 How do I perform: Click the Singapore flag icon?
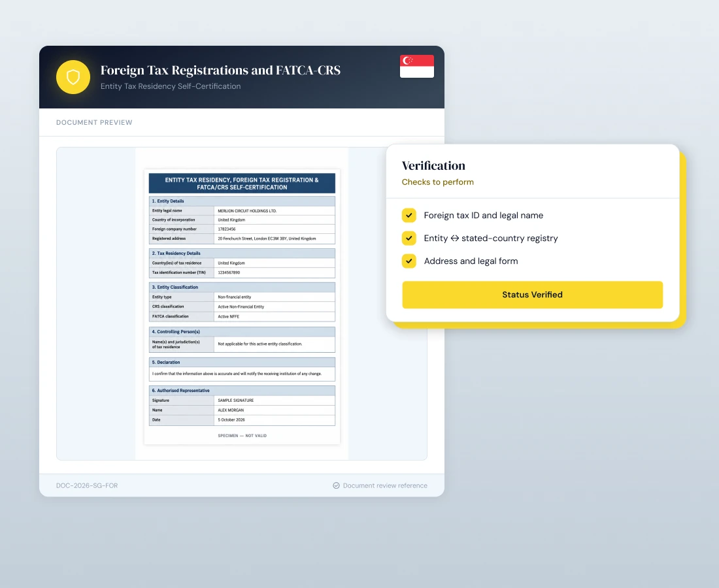[x=417, y=67]
